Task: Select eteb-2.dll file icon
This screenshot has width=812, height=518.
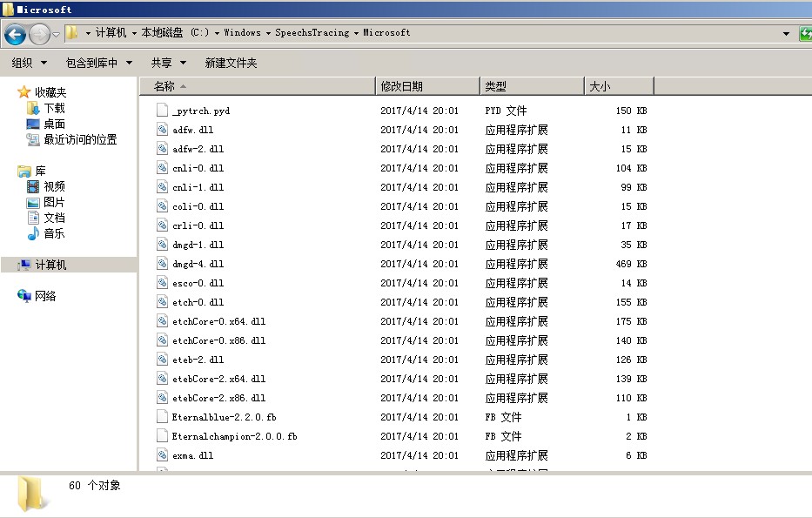Action: [x=163, y=360]
